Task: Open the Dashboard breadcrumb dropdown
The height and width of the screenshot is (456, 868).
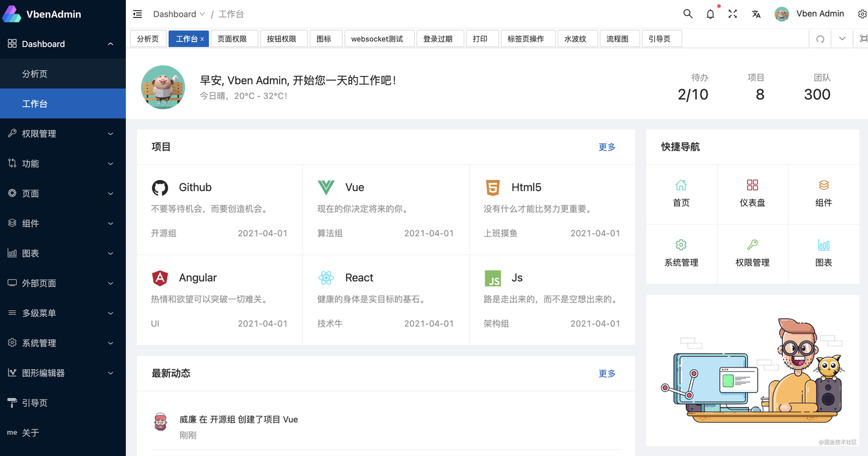Action: [179, 14]
